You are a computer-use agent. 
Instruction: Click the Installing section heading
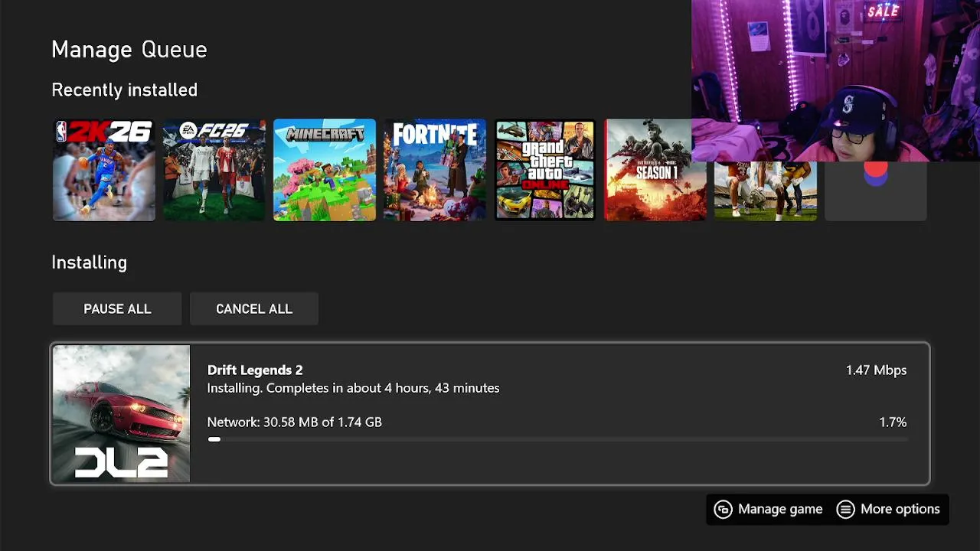90,262
